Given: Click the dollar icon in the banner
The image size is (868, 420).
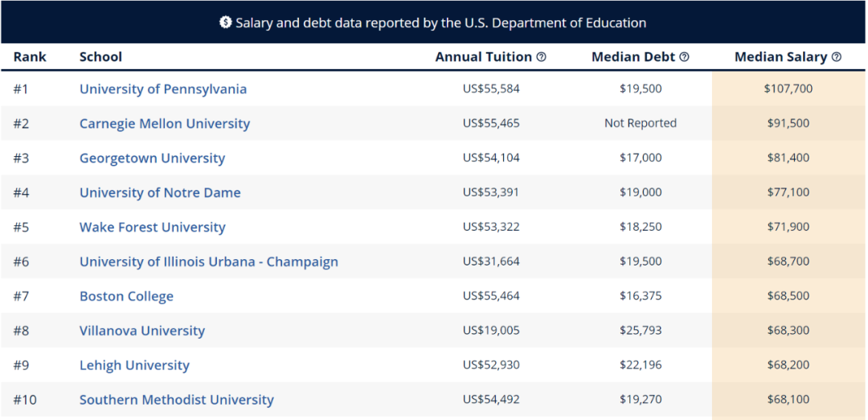Looking at the screenshot, I should coord(226,23).
